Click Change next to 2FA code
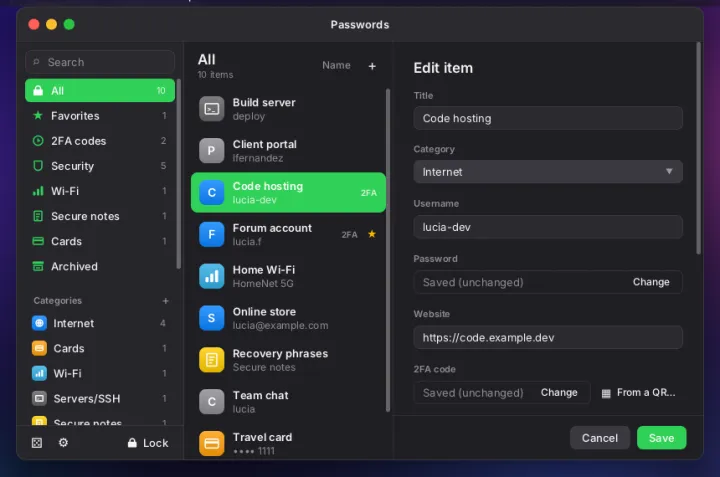Viewport: 720px width, 477px height. pos(559,393)
